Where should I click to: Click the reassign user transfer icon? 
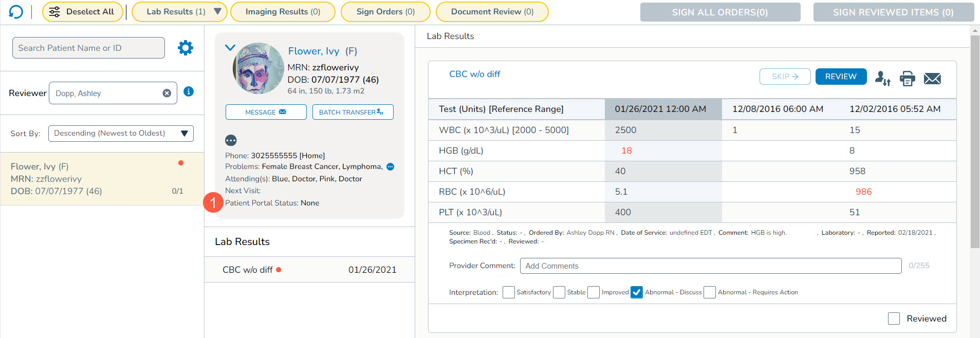[x=882, y=79]
